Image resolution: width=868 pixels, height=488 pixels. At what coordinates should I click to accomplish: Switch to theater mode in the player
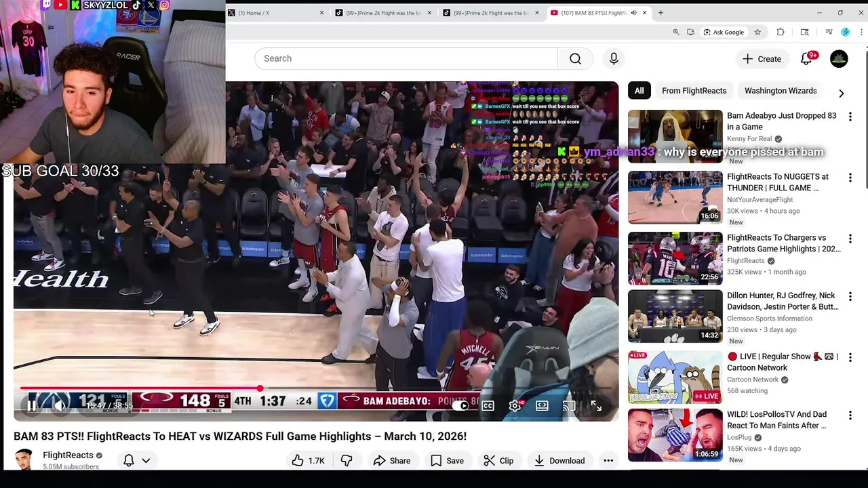point(542,405)
